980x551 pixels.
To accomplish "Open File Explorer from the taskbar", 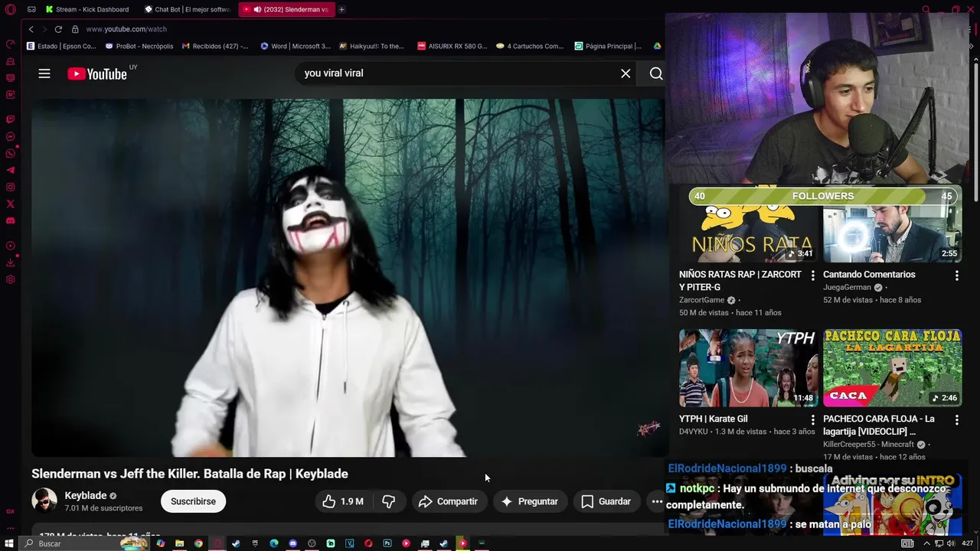I will coord(180,543).
